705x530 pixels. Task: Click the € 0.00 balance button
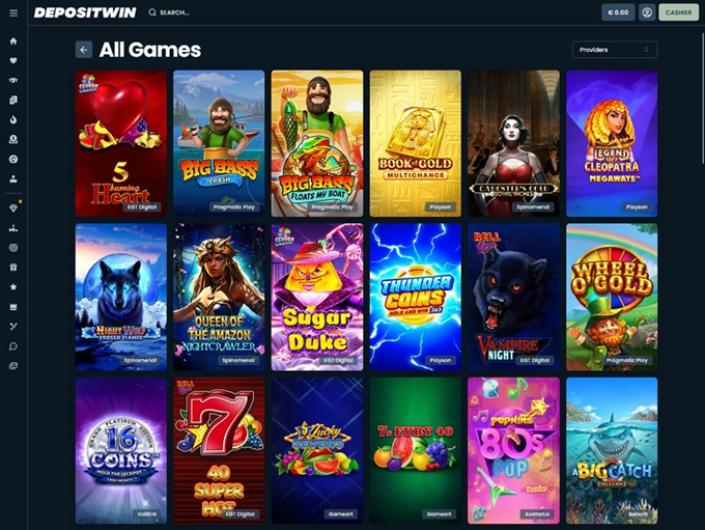pos(618,13)
